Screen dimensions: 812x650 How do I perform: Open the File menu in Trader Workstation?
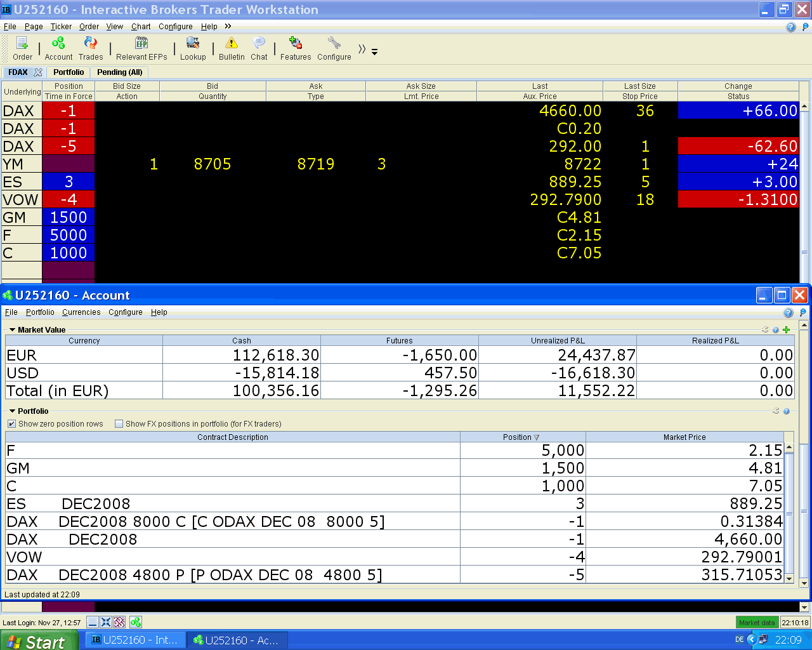pos(10,27)
